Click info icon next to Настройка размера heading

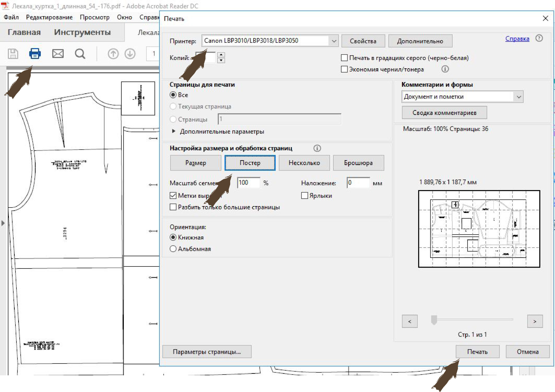[x=317, y=148]
